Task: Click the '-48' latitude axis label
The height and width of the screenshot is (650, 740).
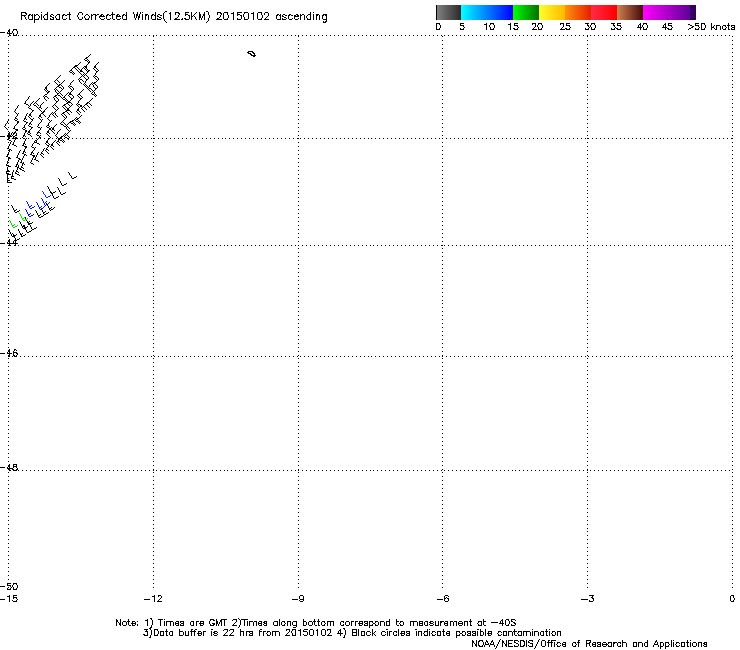Action: (x=9, y=467)
